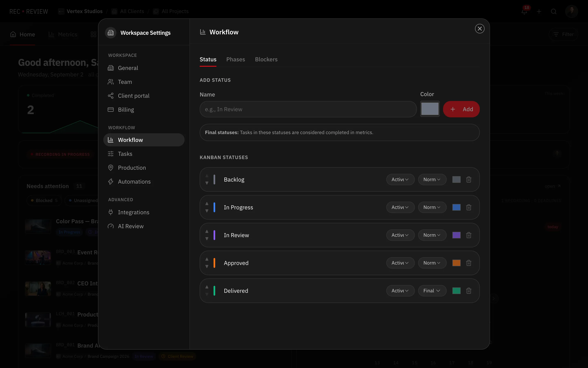Click Home tab in background page
The width and height of the screenshot is (588, 368).
tap(22, 35)
